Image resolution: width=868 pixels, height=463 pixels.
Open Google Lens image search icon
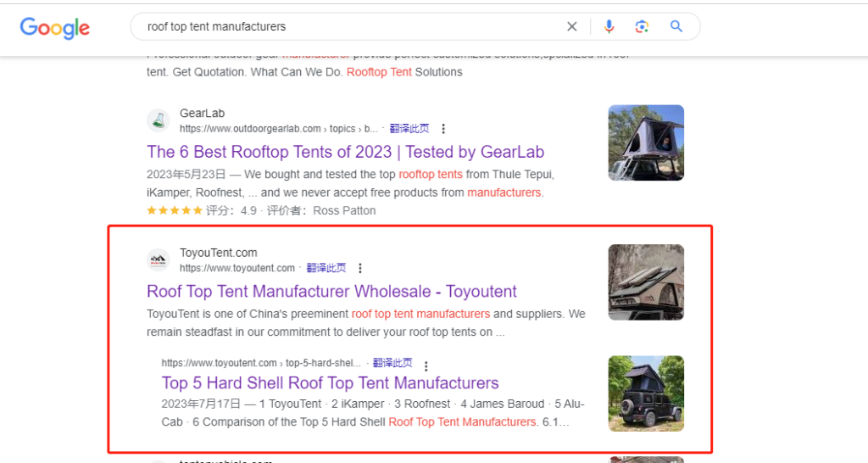pos(642,26)
